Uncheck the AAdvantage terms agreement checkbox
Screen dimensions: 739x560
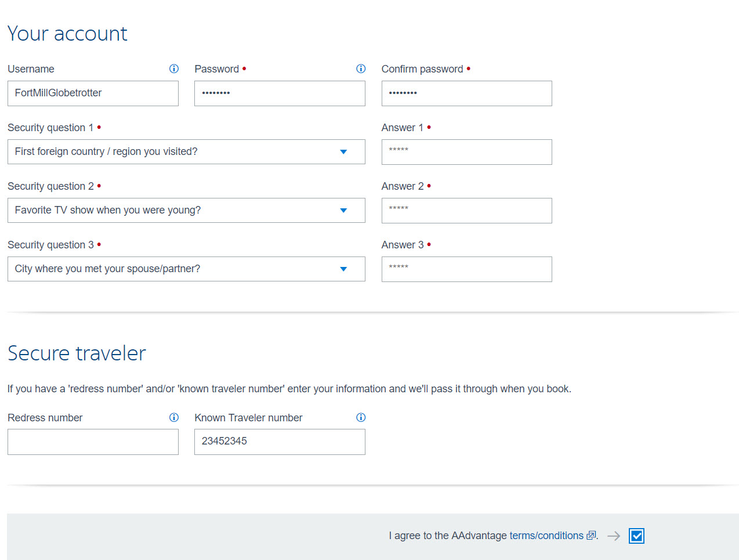coord(636,536)
